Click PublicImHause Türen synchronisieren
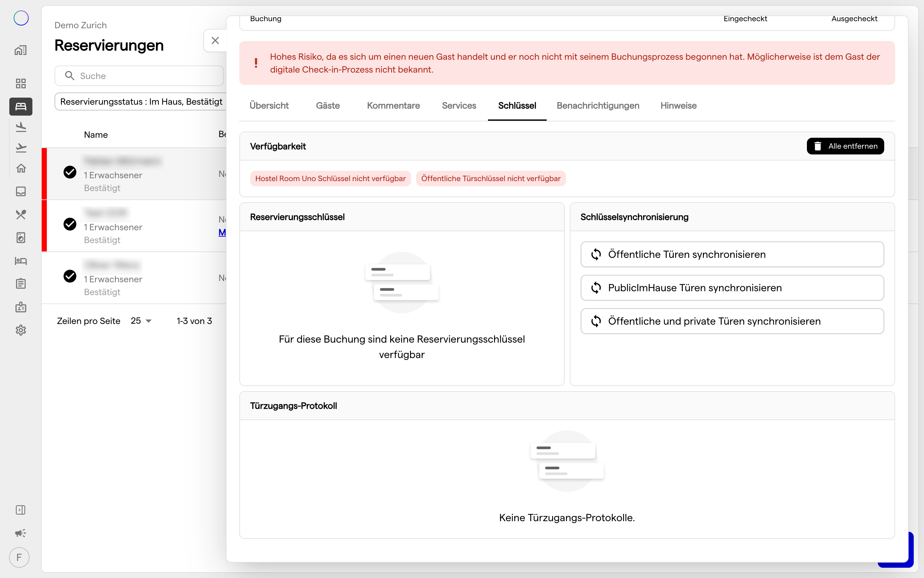This screenshot has width=924, height=578. click(x=732, y=288)
